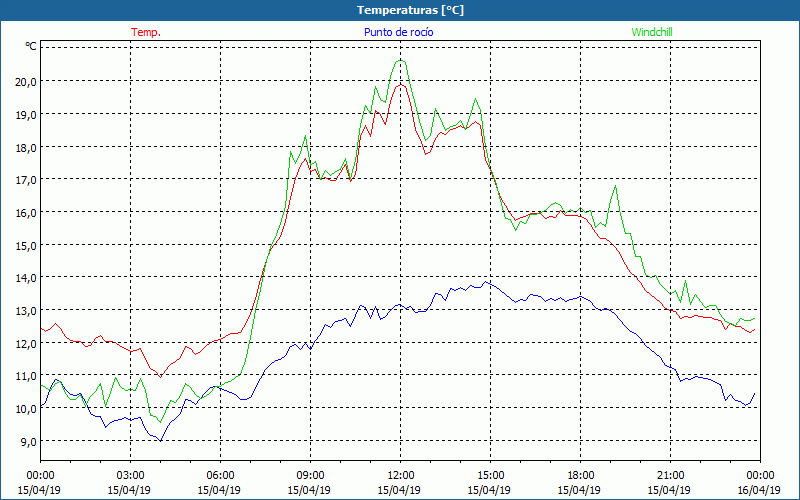Click the 15,0 y-axis value

(27, 245)
